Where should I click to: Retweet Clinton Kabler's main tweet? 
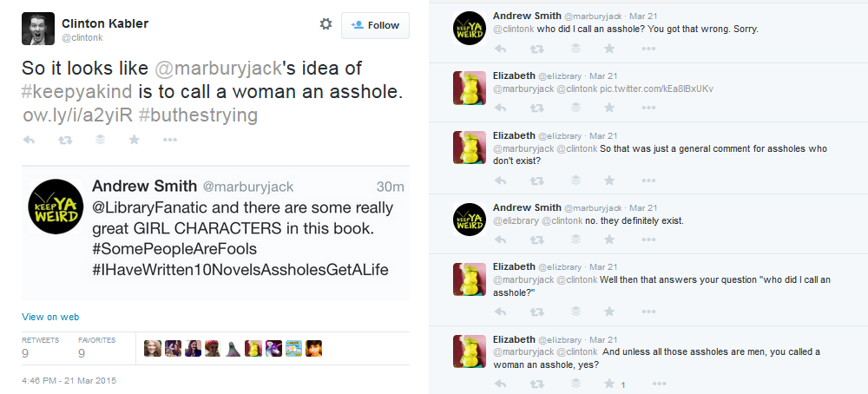pyautogui.click(x=64, y=139)
